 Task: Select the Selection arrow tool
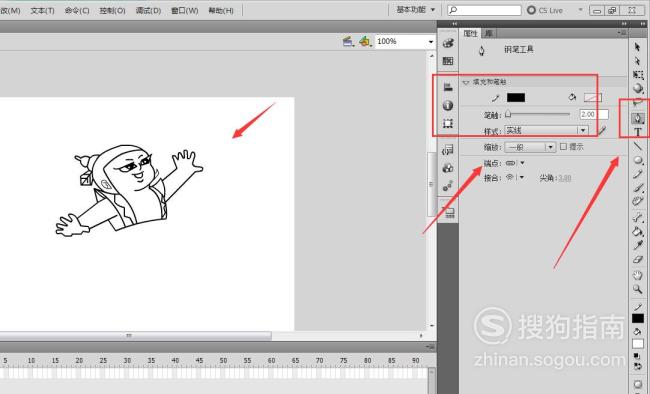pos(638,47)
